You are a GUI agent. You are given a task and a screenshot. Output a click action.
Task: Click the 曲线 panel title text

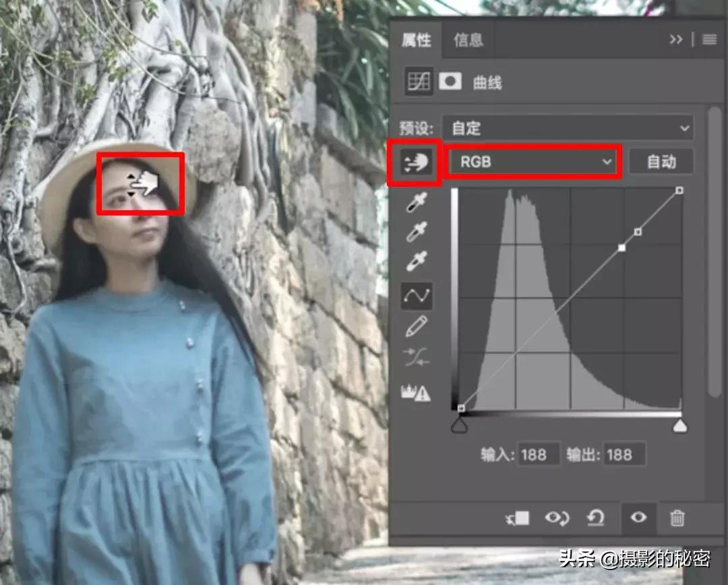tap(487, 83)
